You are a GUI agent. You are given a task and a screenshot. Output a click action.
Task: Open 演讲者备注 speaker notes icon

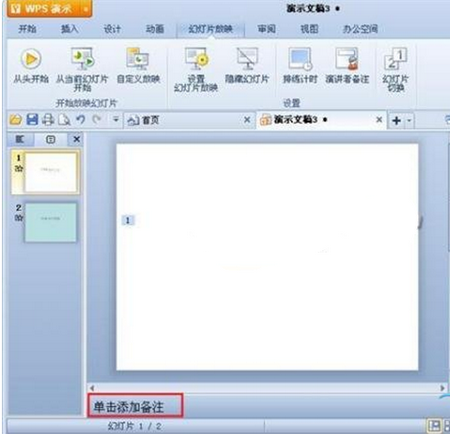point(347,59)
